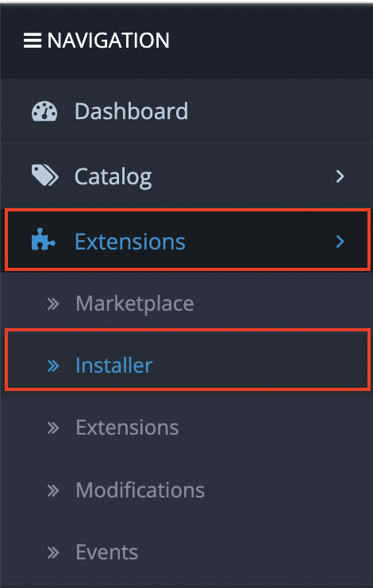The width and height of the screenshot is (373, 588).
Task: Click the hamburger menu icon beside NAVIGATION
Action: coord(33,41)
